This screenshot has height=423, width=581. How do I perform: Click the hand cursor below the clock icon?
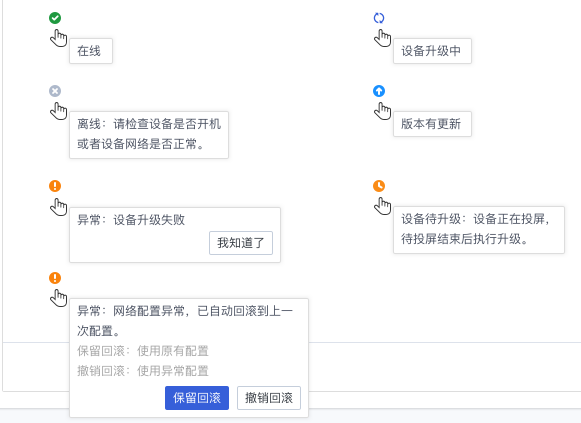(x=382, y=206)
